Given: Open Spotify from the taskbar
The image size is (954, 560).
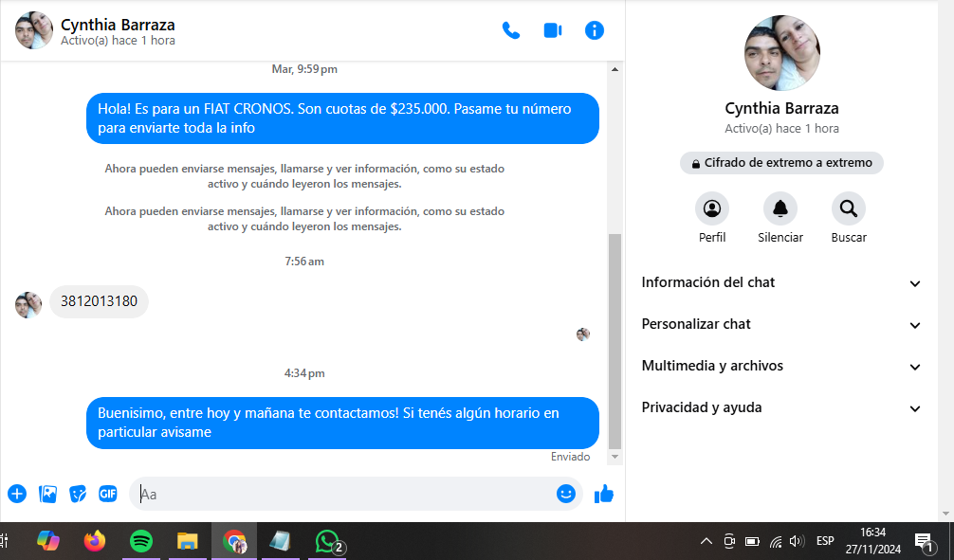Looking at the screenshot, I should (x=141, y=540).
